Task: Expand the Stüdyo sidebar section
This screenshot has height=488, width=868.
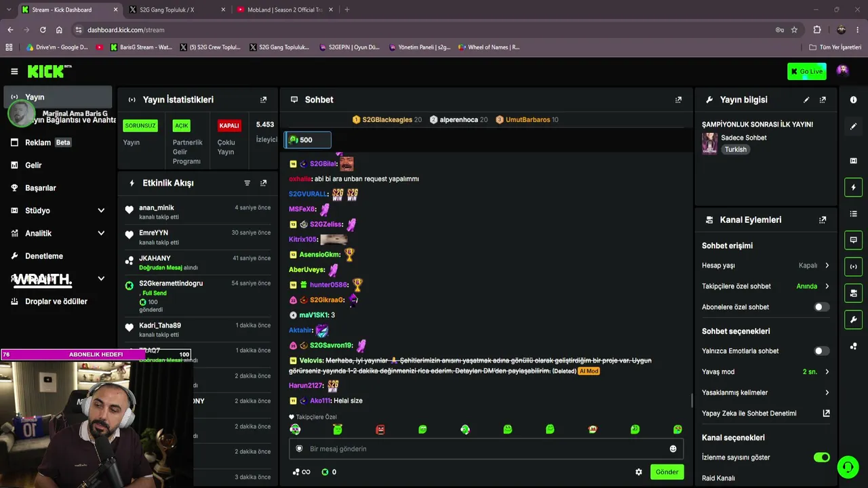Action: pos(101,211)
